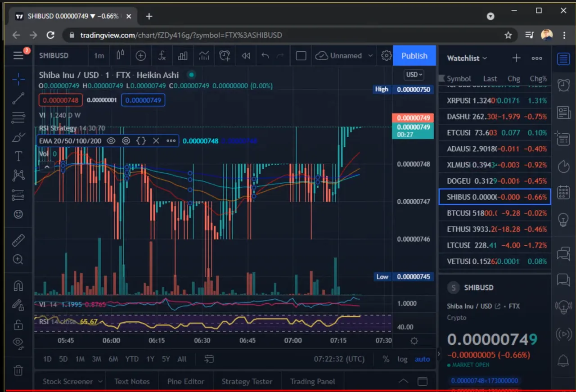Toggle log scale
This screenshot has width=576, height=392.
(x=402, y=359)
